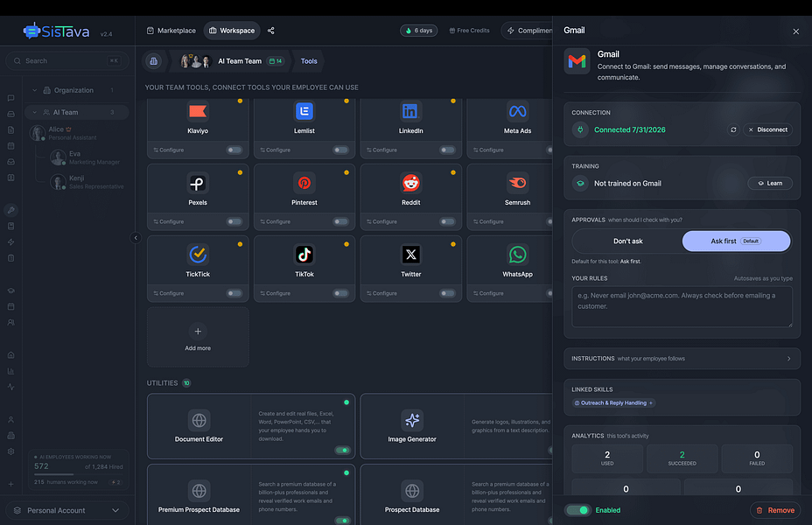Switch to the Marketplace tab
The height and width of the screenshot is (525, 812).
[x=171, y=31]
